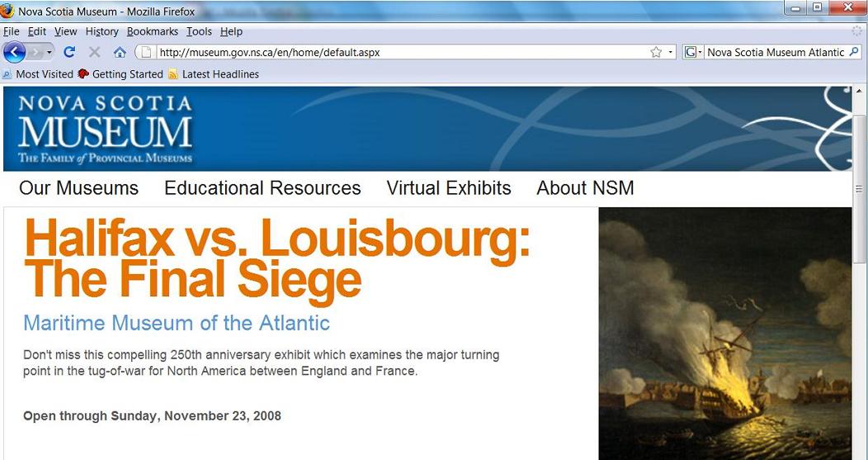Click inside the address URL field
This screenshot has width=868, height=460.
401,52
